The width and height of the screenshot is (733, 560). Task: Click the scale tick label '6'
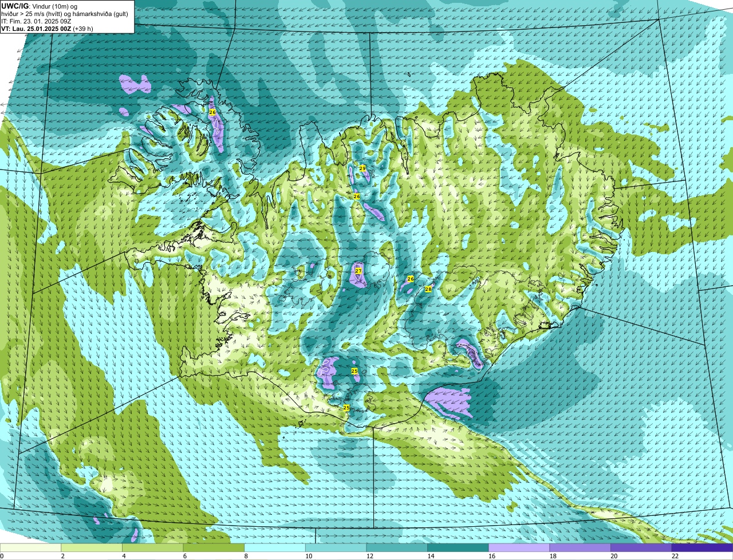coord(185,556)
